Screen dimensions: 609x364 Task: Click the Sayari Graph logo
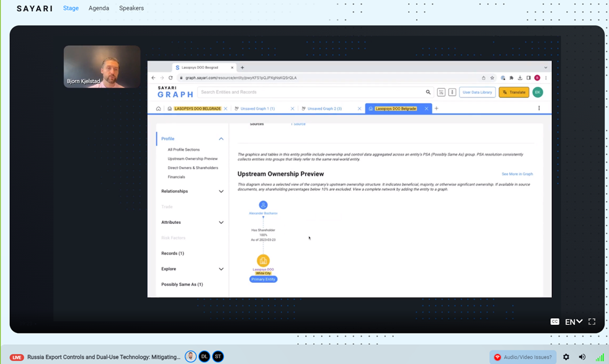pyautogui.click(x=175, y=92)
